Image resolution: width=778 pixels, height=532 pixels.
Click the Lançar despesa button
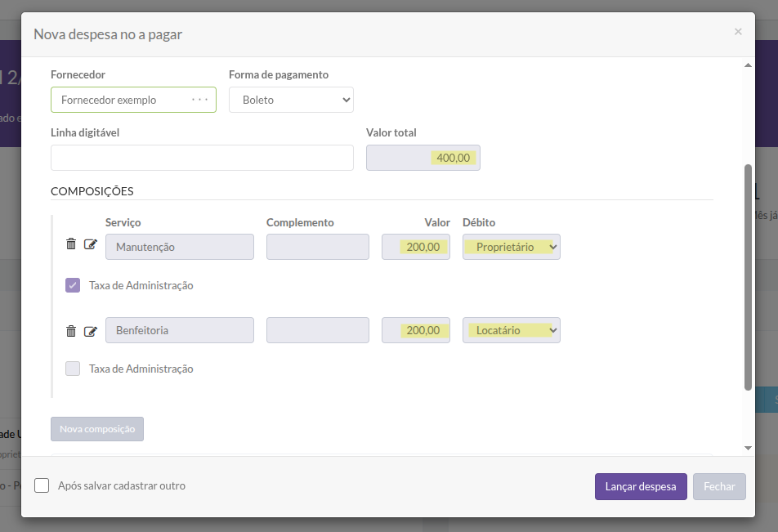[641, 486]
